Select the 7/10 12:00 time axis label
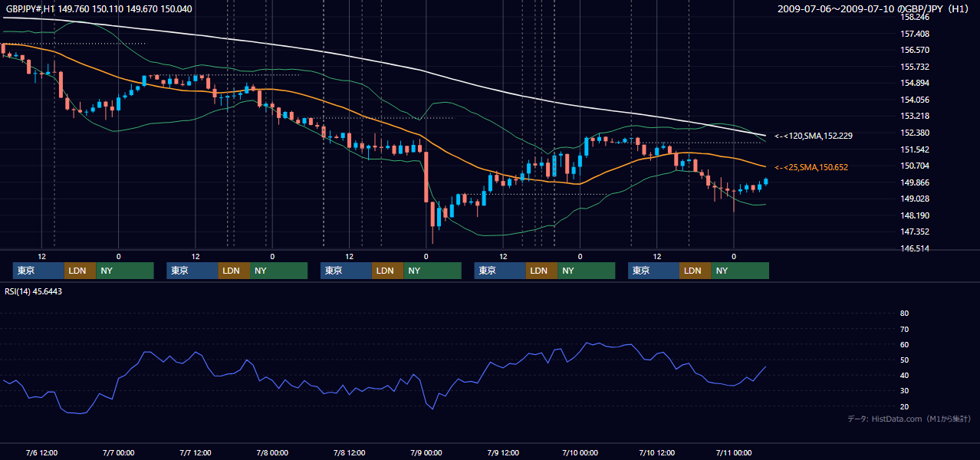 (656, 452)
